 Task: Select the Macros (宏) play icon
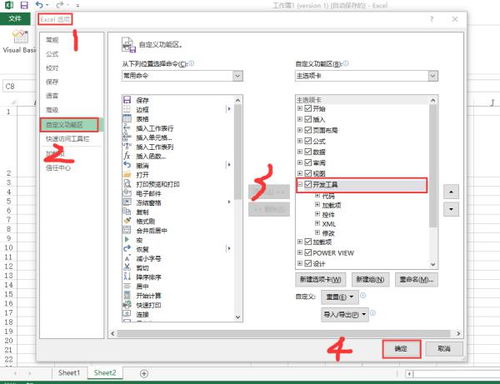coord(127,239)
